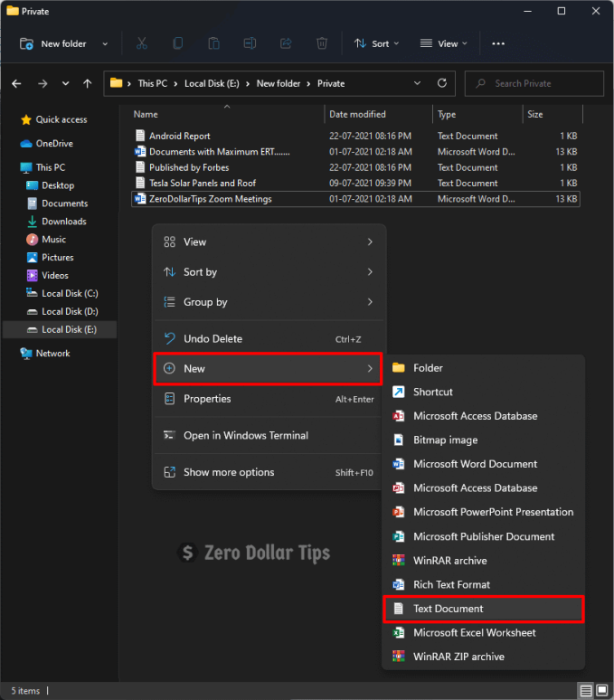Switch to large thumbnails view icon
Viewport: 614px width, 700px height.
pos(601,691)
